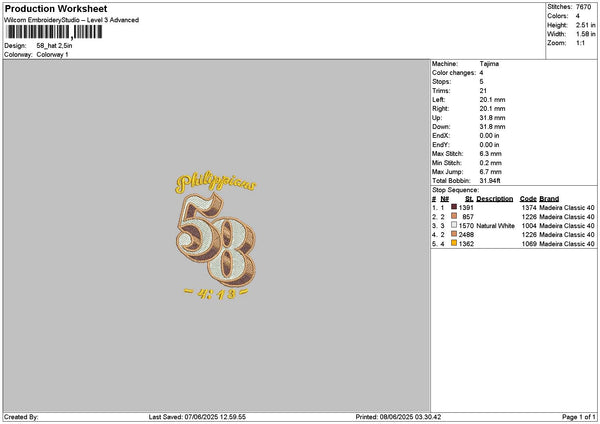Click the 'Code' column header
This screenshot has height=424, width=600.
(528, 199)
